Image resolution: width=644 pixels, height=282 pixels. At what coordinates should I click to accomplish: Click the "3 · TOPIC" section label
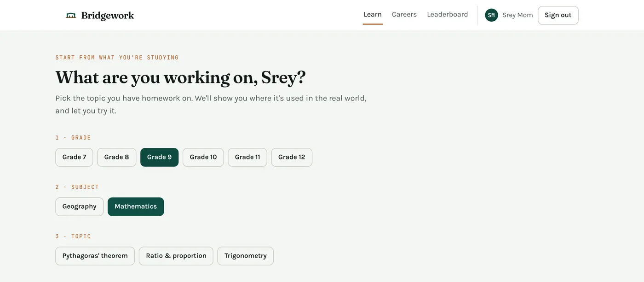pyautogui.click(x=73, y=236)
